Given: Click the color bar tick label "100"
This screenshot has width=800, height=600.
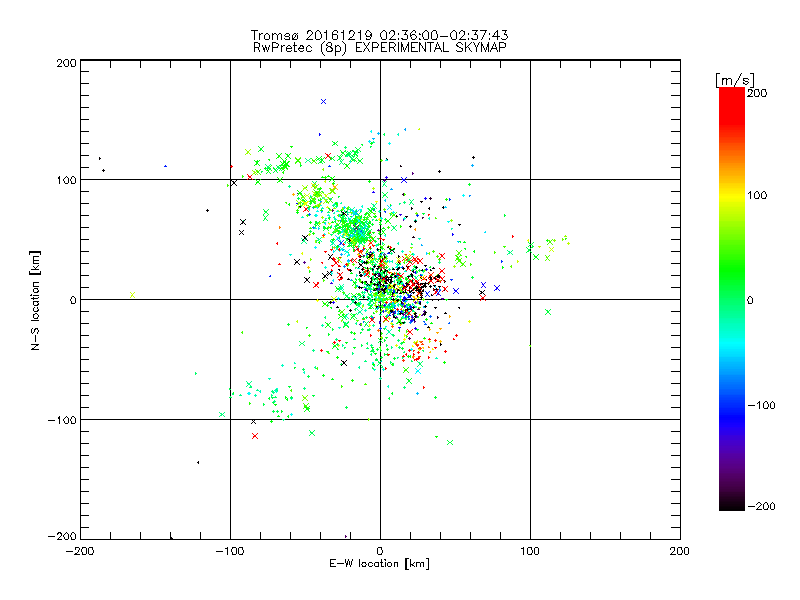Looking at the screenshot, I should click(757, 195).
